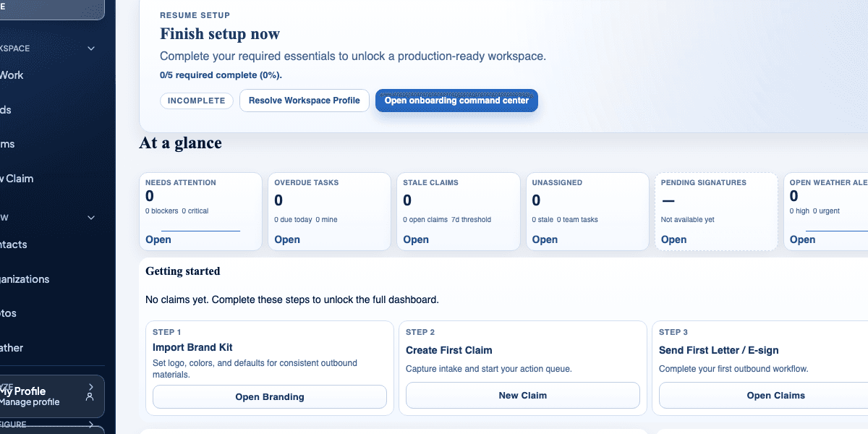This screenshot has width=868, height=434.
Task: Click Resolve Workspace Profile button
Action: 304,101
